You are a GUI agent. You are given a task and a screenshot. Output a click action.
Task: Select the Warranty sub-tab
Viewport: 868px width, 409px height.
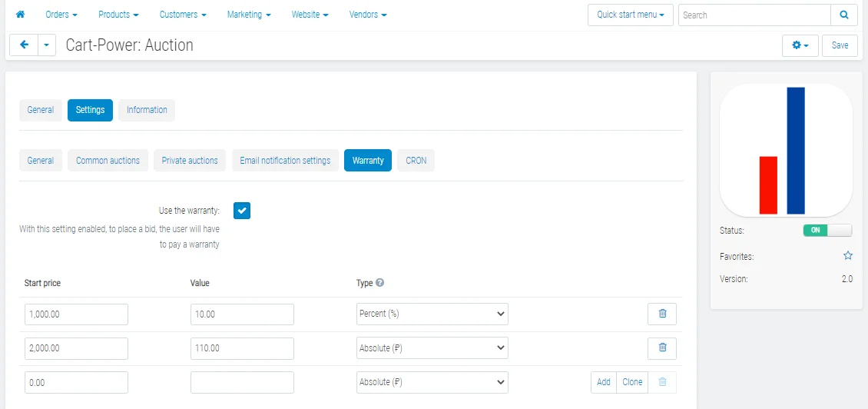(x=368, y=160)
